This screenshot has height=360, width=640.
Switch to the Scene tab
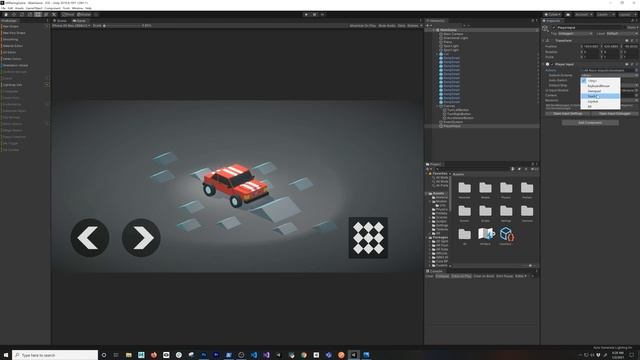coord(60,20)
